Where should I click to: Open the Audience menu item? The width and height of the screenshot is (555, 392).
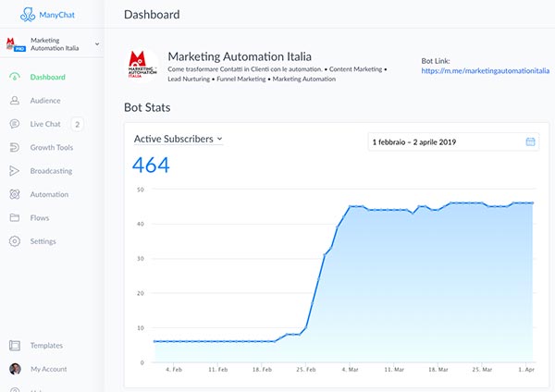coord(45,101)
